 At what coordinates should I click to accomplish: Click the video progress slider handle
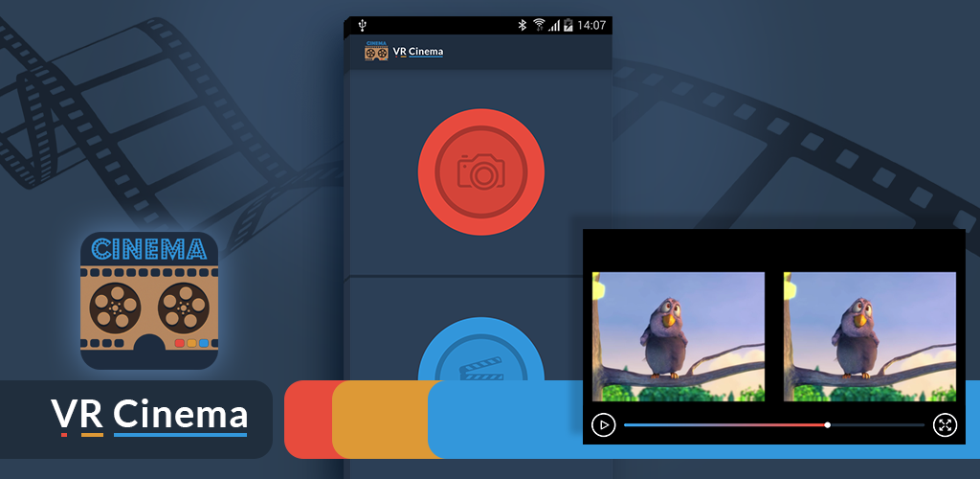pyautogui.click(x=828, y=425)
